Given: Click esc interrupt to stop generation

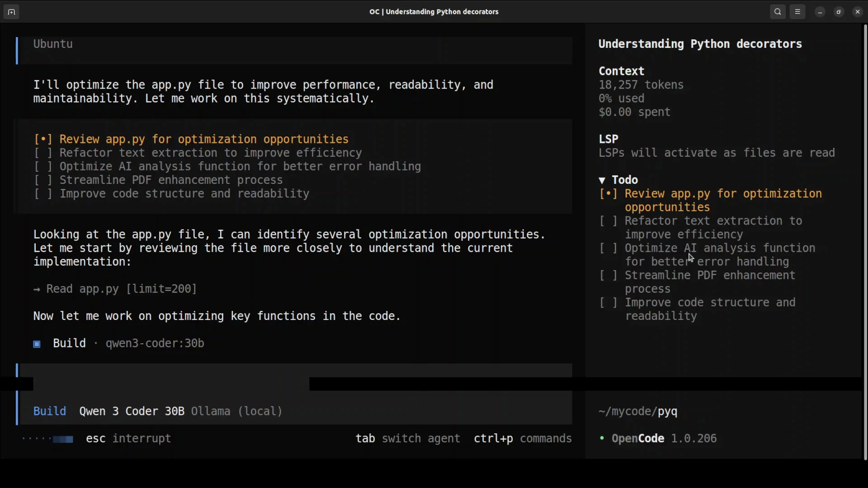Looking at the screenshot, I should pyautogui.click(x=128, y=438).
